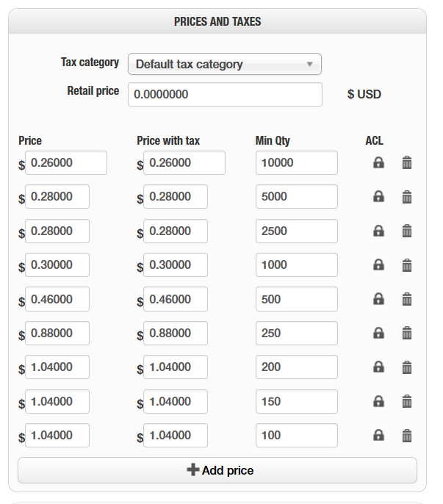Click the Min Qty field showing 5000
443x504 pixels.
297,197
